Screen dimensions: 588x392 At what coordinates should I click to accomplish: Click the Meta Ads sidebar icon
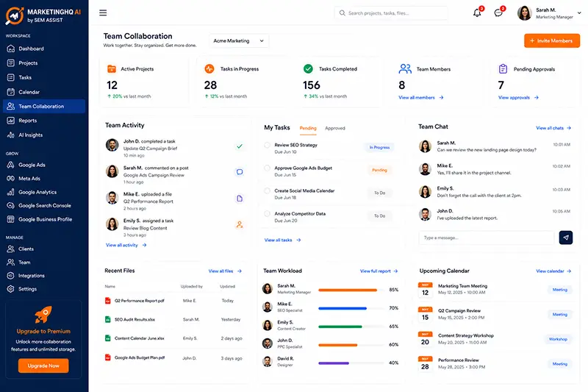coord(10,179)
